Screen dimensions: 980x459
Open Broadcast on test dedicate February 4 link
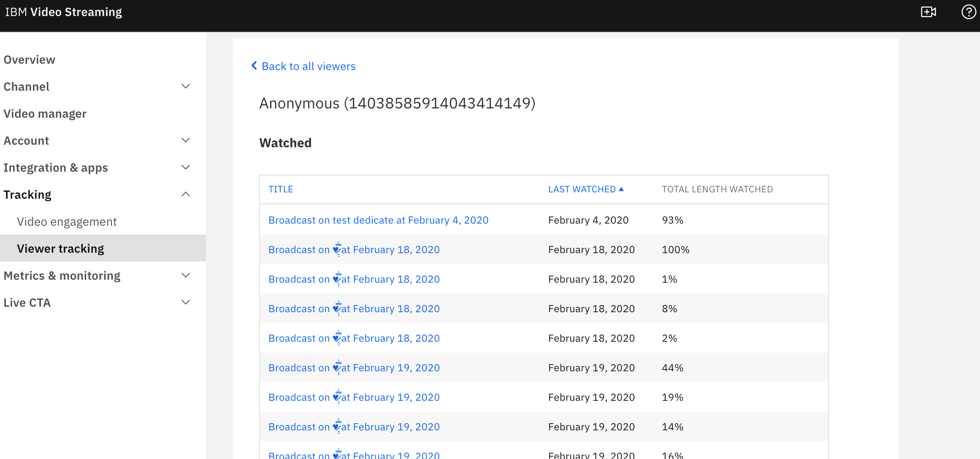click(378, 220)
